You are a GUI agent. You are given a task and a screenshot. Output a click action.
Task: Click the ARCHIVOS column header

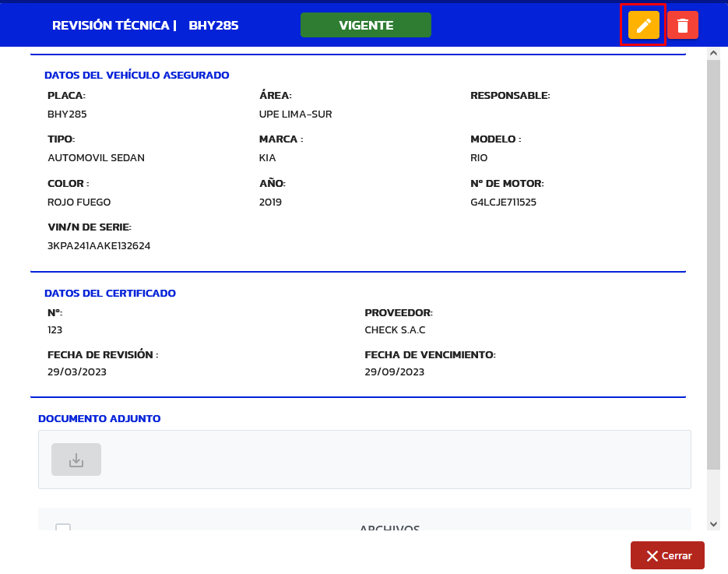(x=389, y=528)
